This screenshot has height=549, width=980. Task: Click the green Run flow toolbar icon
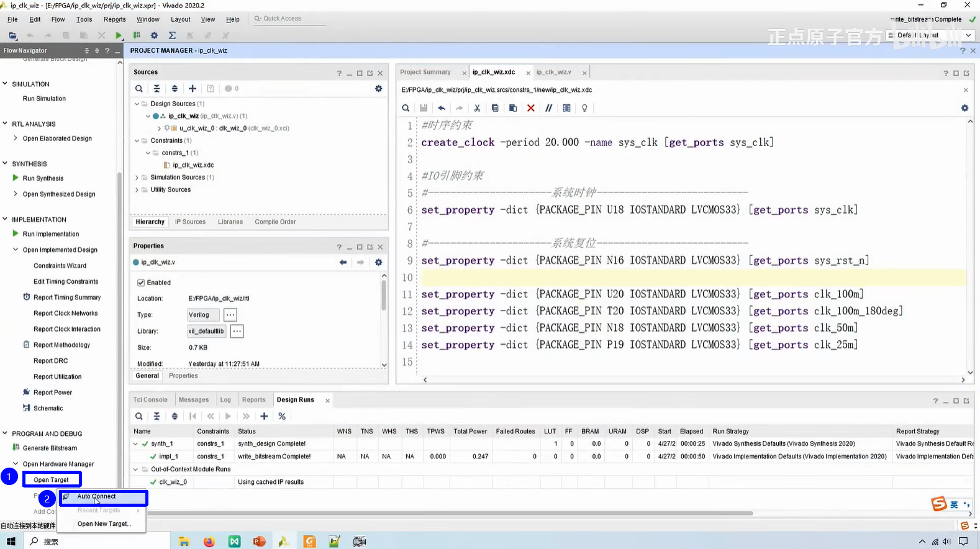[x=119, y=35]
